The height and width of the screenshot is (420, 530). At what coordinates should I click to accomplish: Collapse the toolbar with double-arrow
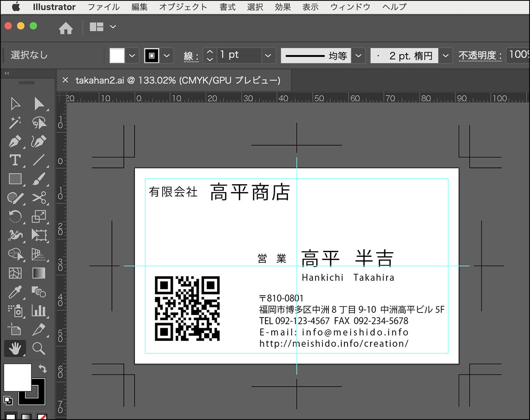[x=7, y=73]
